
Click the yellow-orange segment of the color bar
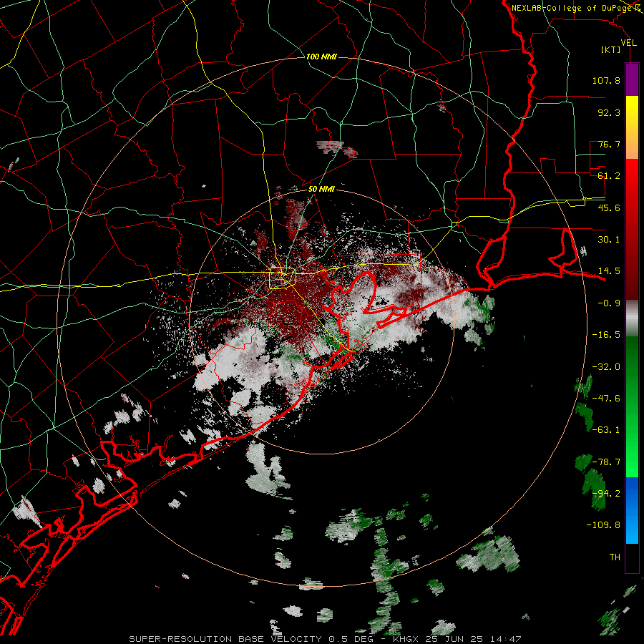click(x=632, y=127)
